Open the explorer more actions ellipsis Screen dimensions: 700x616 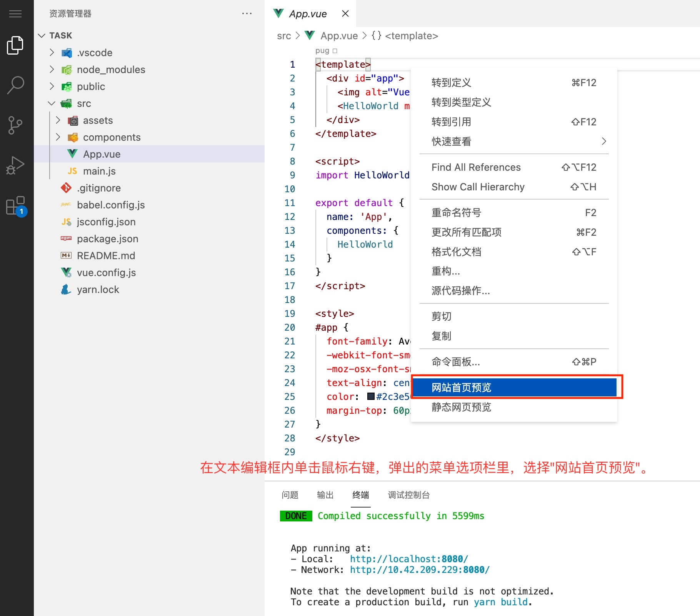pos(247,14)
